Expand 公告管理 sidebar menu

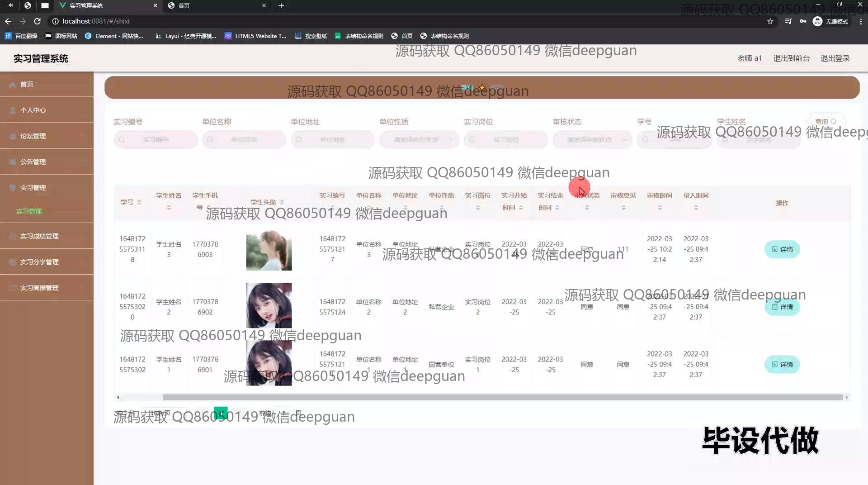coord(47,162)
